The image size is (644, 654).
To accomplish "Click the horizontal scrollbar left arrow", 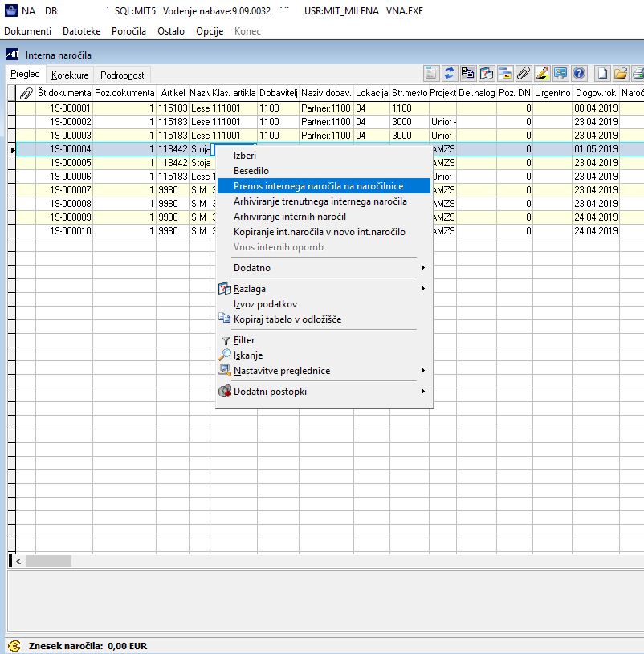I will point(18,561).
